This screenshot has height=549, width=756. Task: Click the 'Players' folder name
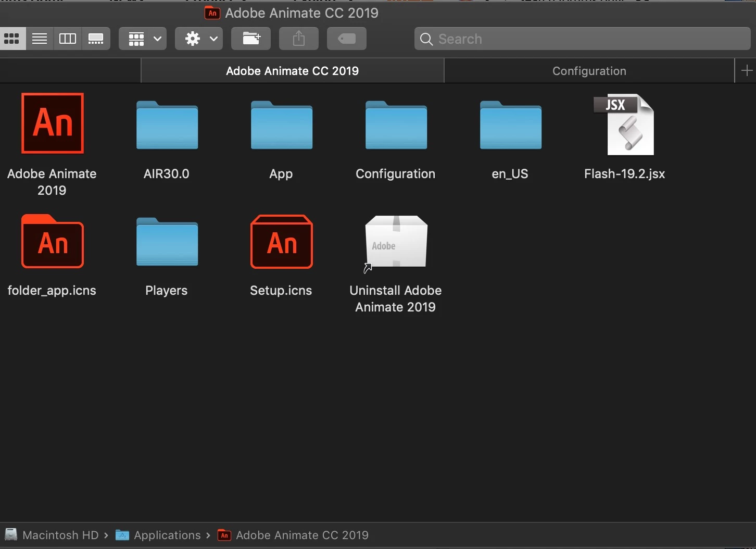pos(167,291)
